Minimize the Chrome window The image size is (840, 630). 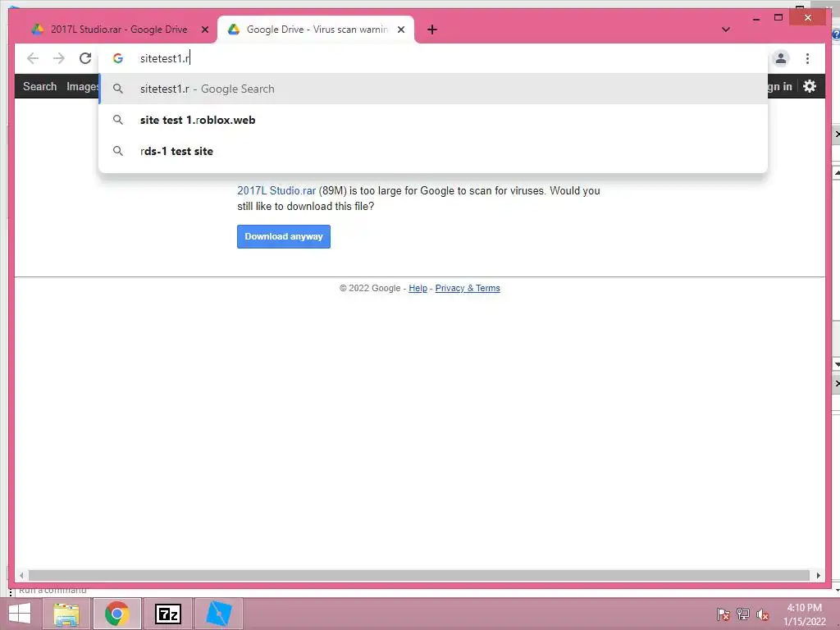point(756,18)
